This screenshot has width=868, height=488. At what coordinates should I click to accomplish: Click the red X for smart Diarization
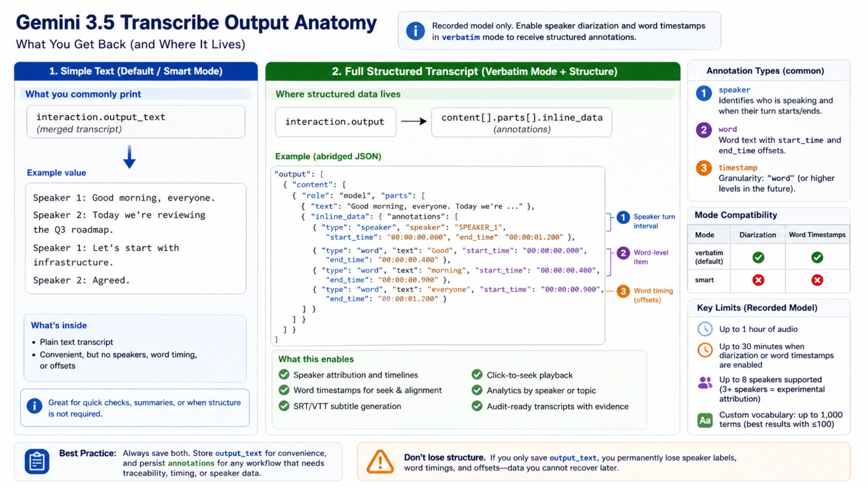[x=758, y=280]
